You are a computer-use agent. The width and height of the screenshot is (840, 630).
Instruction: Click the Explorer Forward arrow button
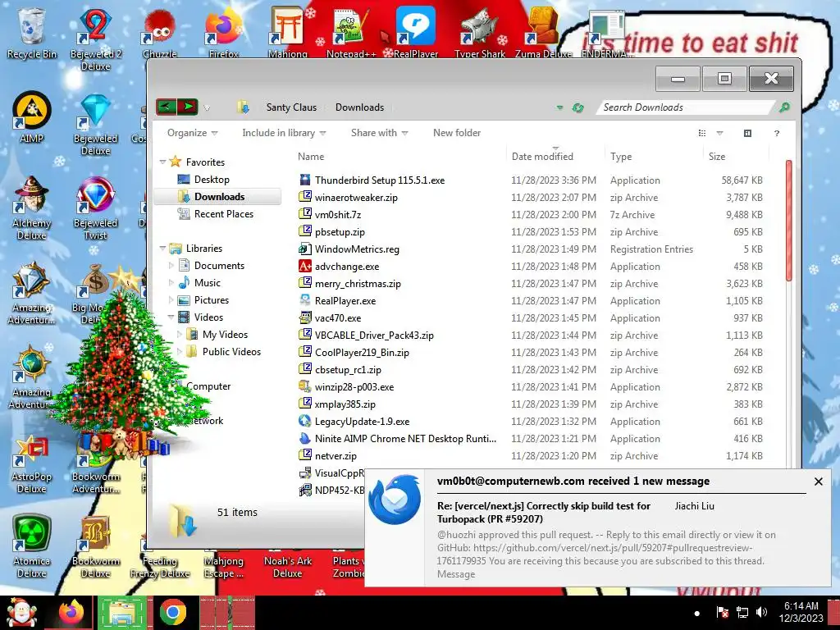pos(188,107)
